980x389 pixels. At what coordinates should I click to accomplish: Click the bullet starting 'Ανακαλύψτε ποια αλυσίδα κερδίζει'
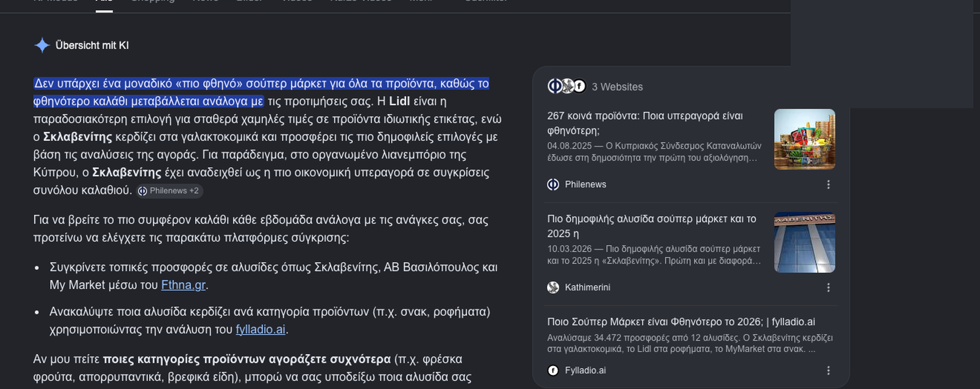pos(270,321)
